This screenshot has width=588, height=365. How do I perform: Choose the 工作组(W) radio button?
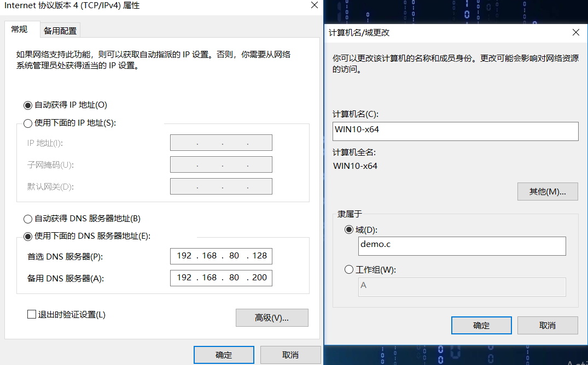click(349, 269)
